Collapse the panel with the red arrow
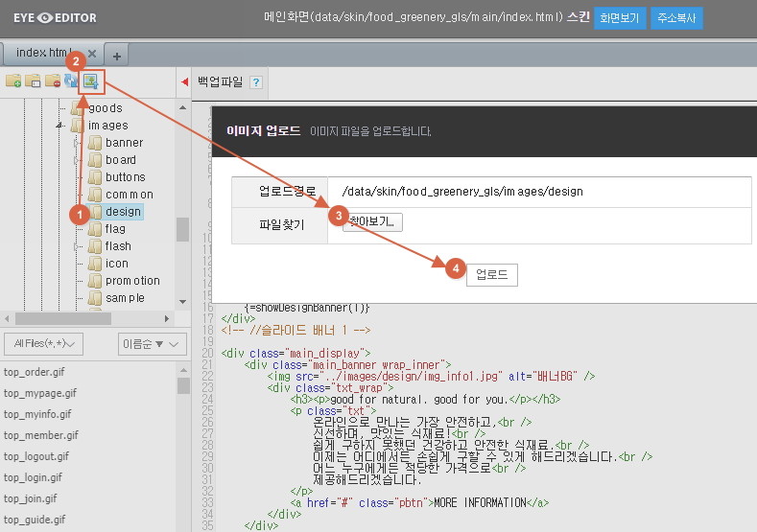 point(184,82)
